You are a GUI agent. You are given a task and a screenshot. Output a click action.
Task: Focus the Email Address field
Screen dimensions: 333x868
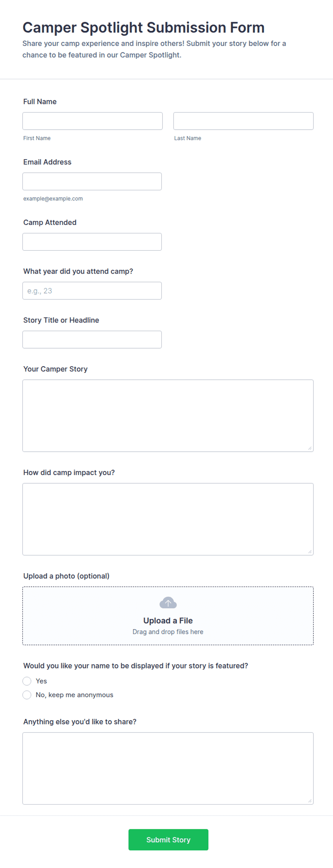click(92, 182)
